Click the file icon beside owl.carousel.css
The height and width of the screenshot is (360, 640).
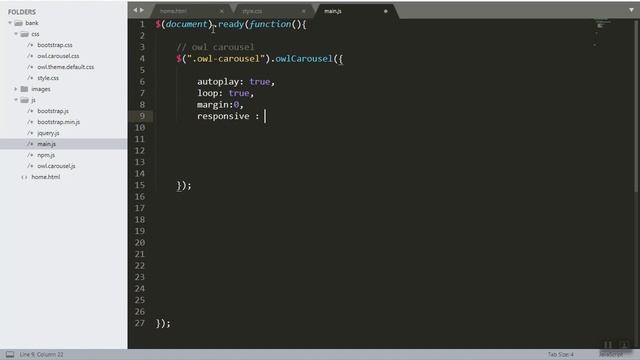(x=30, y=56)
